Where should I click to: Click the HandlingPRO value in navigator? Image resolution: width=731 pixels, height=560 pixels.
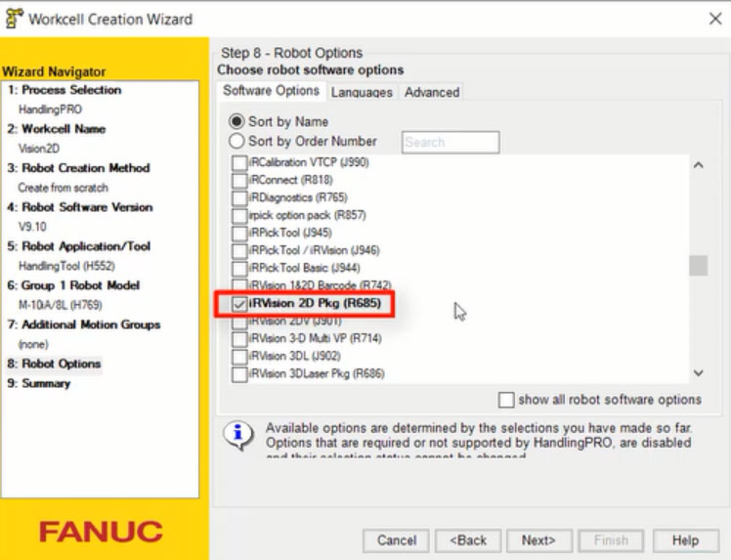point(50,109)
